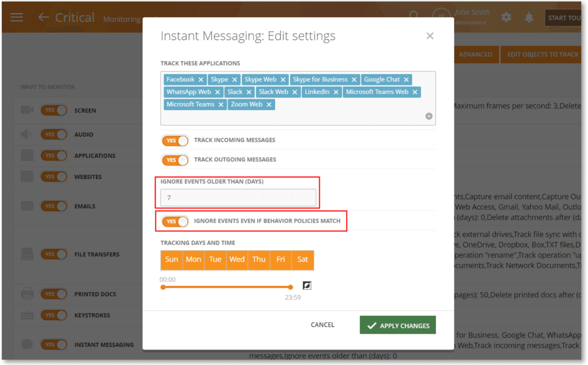Remove the Slack Web application tag
Viewport: 588px width, 365px height.
[x=295, y=92]
